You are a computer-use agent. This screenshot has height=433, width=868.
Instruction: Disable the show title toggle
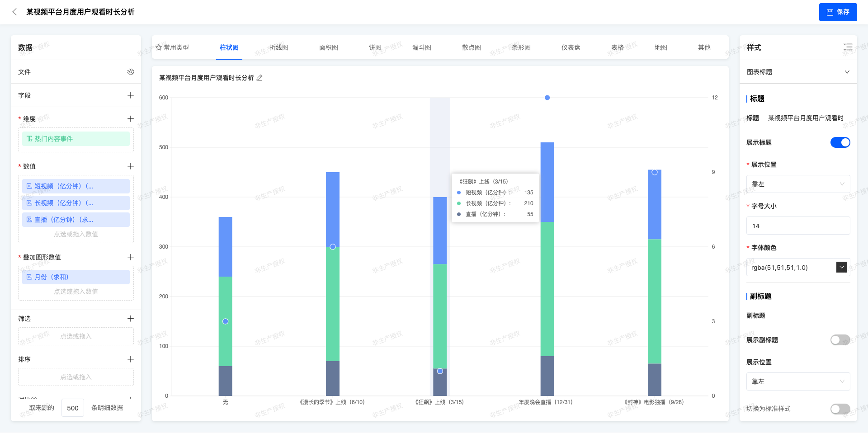click(x=840, y=142)
